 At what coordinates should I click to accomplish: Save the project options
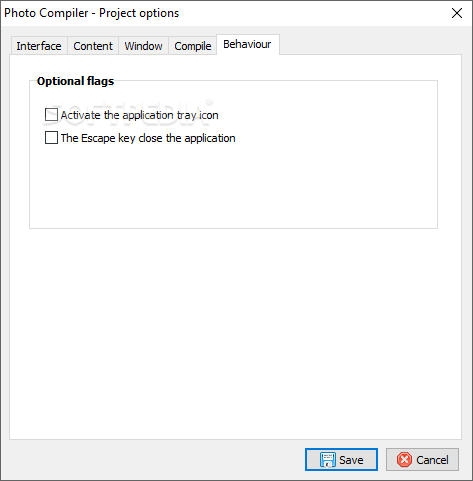[x=341, y=460]
